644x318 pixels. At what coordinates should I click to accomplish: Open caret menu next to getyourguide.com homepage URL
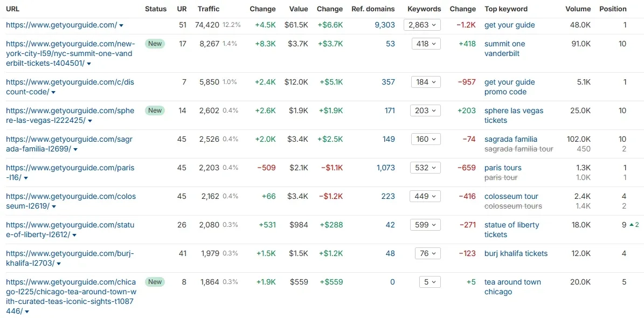click(121, 25)
